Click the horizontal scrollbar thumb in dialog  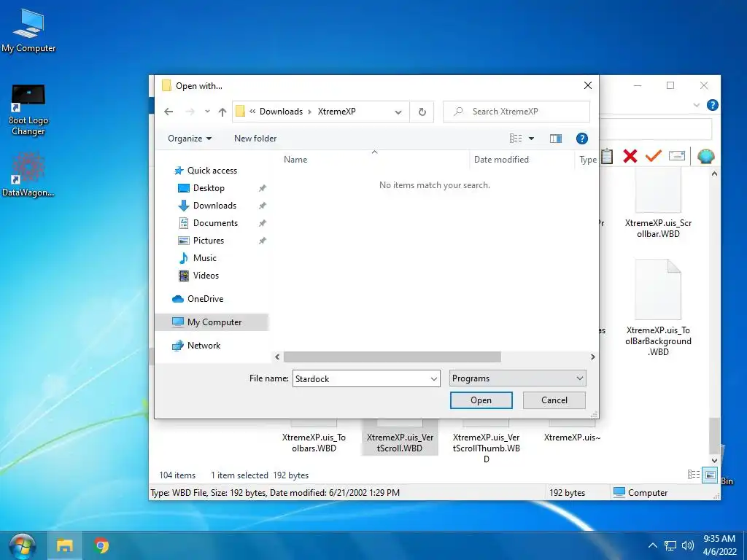pos(392,357)
